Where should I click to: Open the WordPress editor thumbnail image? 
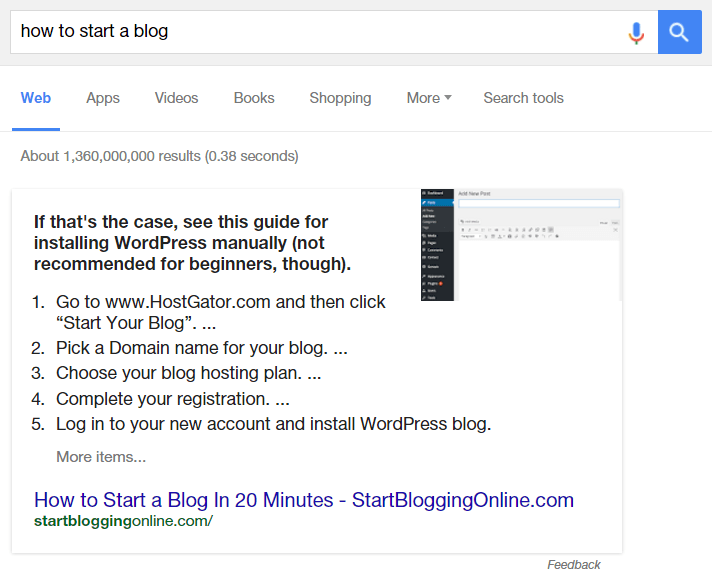pyautogui.click(x=521, y=245)
